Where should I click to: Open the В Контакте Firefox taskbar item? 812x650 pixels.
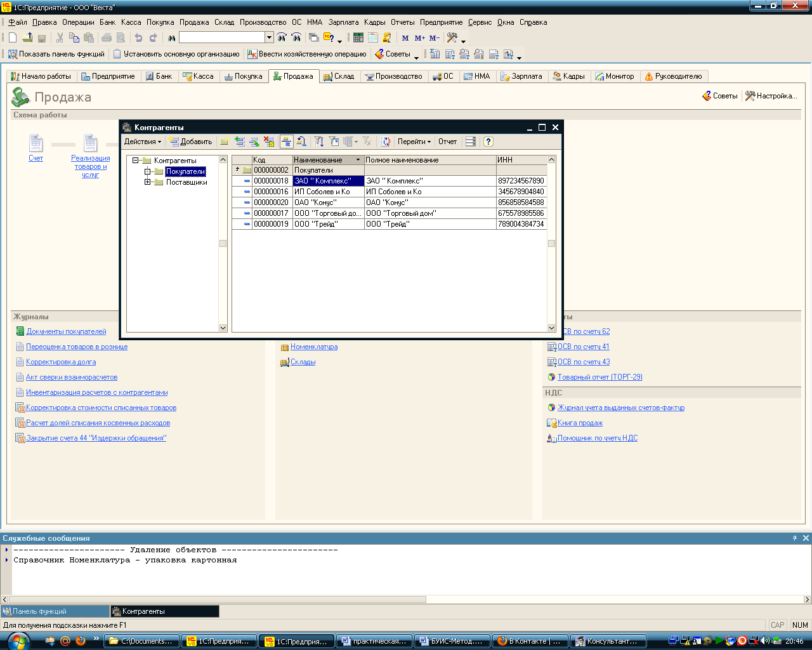pyautogui.click(x=530, y=641)
